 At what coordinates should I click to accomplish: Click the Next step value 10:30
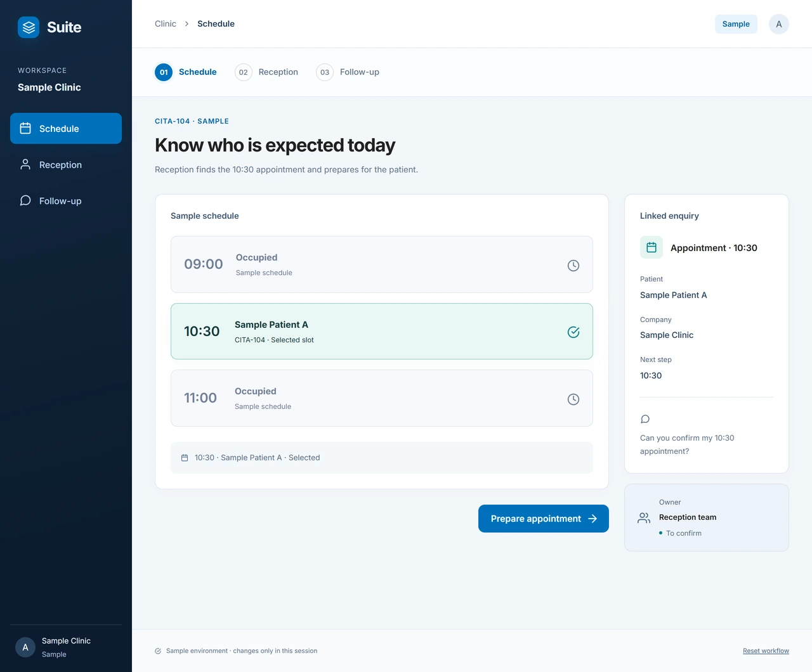pyautogui.click(x=651, y=376)
